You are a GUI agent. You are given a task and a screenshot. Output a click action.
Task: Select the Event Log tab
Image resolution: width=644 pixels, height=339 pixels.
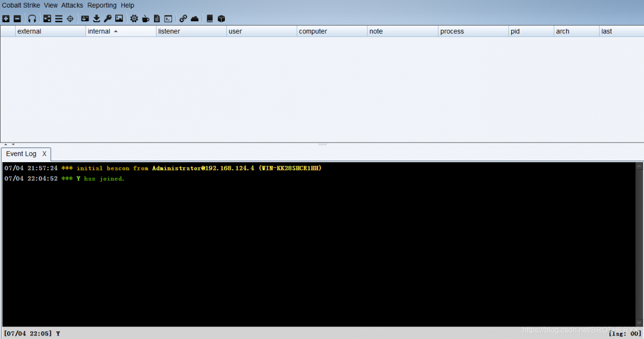coord(21,154)
